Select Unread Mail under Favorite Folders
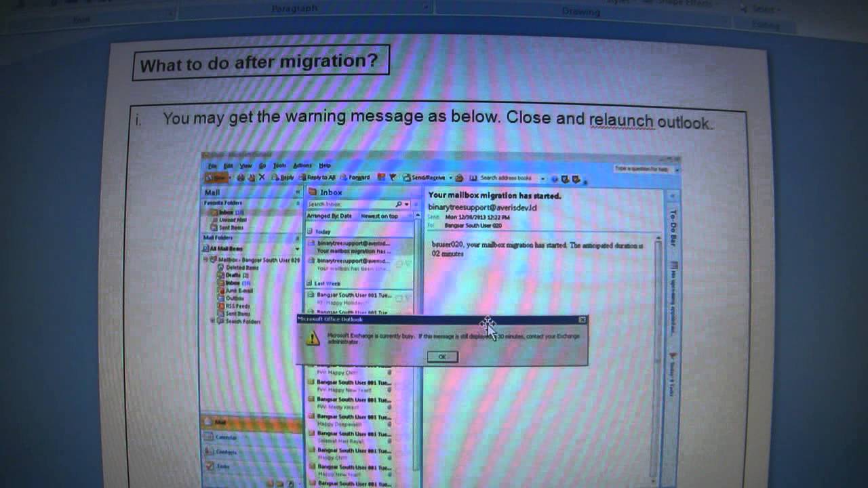Screen dimensions: 868x488 [232, 220]
